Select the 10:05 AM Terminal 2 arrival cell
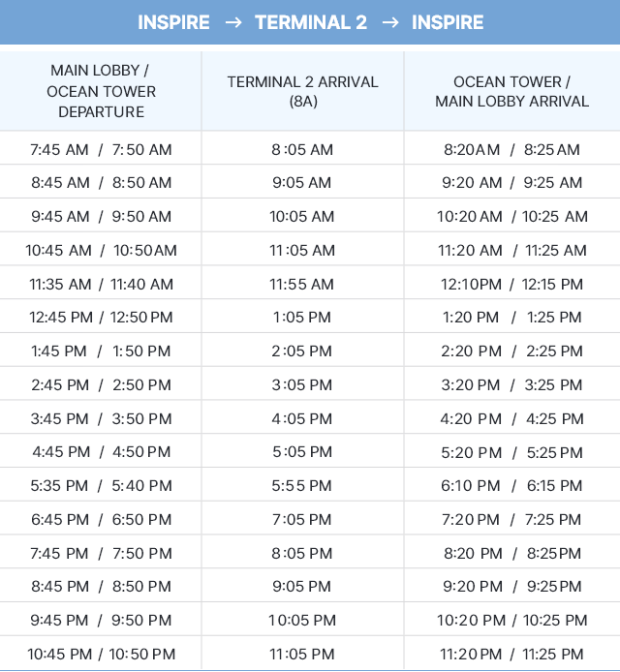 coord(302,217)
